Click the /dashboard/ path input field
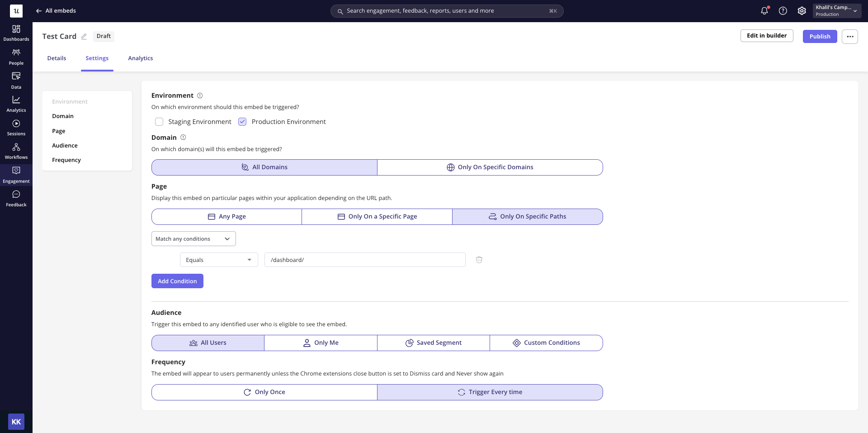868x433 pixels. click(365, 260)
